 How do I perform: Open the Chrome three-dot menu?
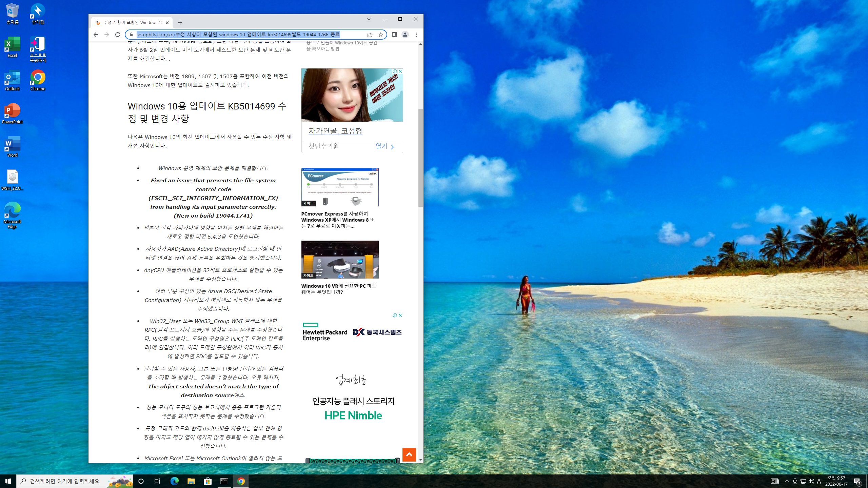(416, 35)
